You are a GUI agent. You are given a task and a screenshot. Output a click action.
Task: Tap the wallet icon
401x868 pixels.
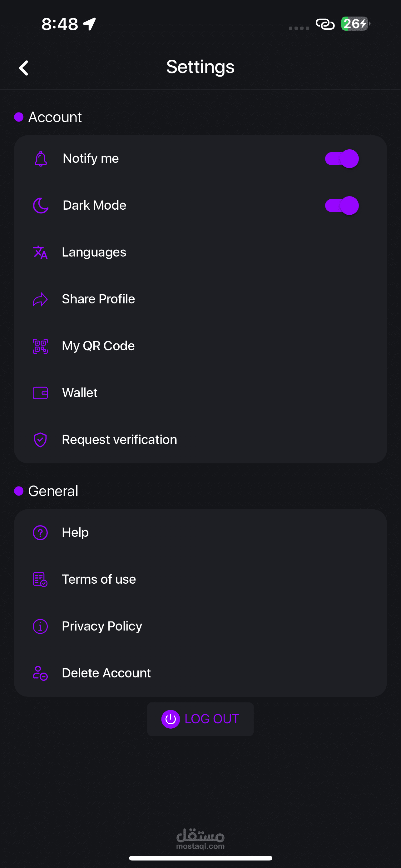click(x=40, y=393)
